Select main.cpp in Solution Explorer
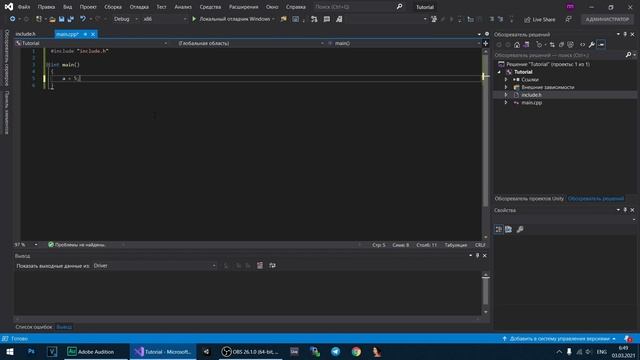640x360 pixels. 531,103
